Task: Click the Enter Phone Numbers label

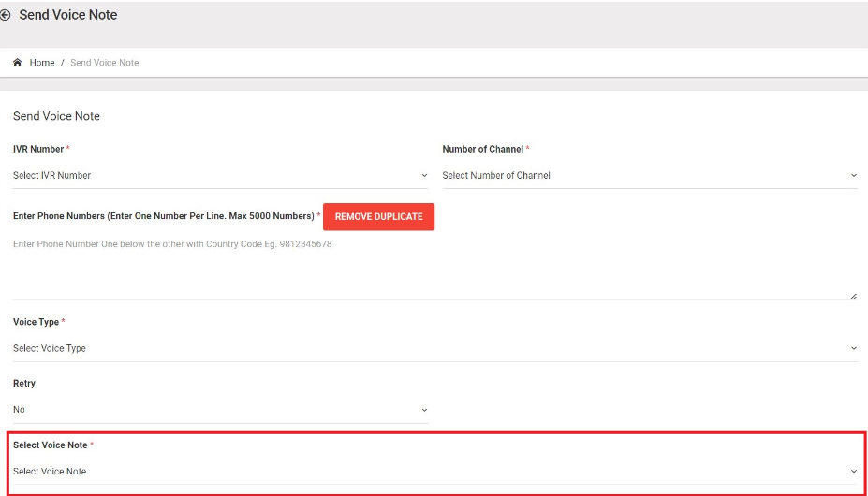Action: 164,216
